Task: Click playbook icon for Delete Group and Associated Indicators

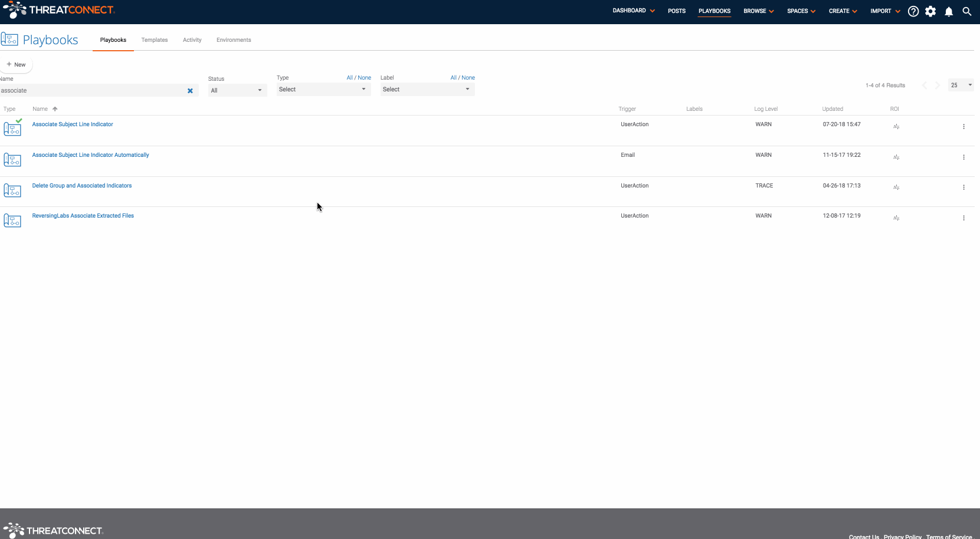Action: [12, 190]
